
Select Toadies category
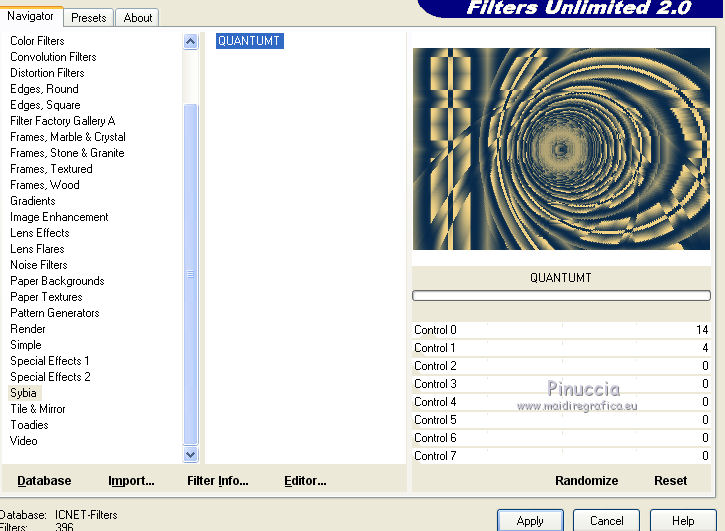29,425
